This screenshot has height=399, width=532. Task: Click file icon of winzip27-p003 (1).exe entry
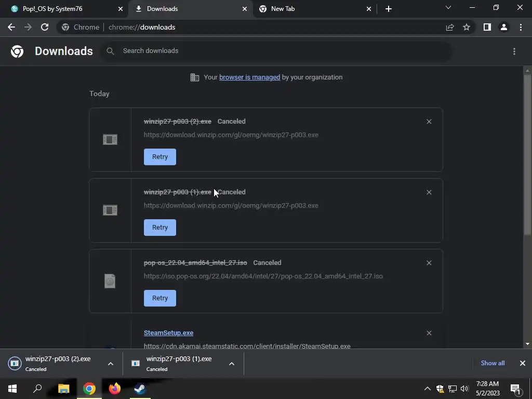point(110,210)
